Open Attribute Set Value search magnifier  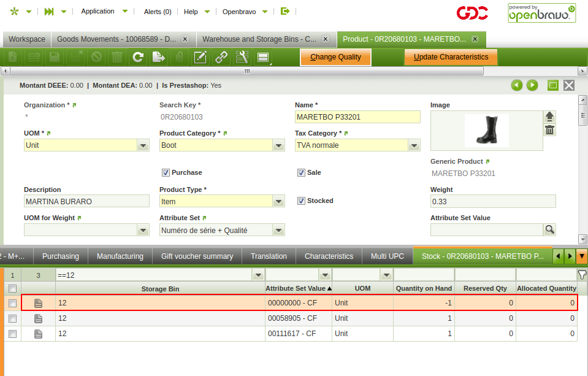coord(549,229)
